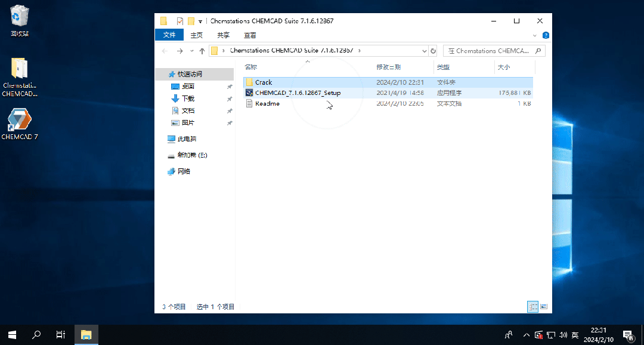Open the recent locations dropdown arrow

click(x=191, y=51)
